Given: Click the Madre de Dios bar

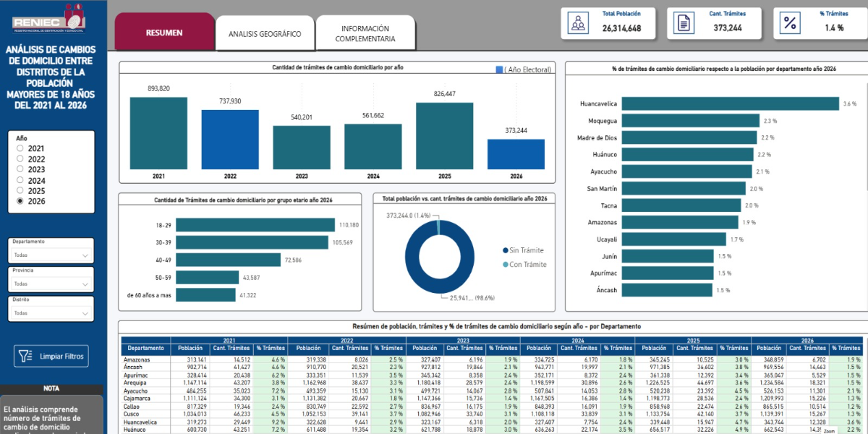Looking at the screenshot, I should pyautogui.click(x=689, y=137).
